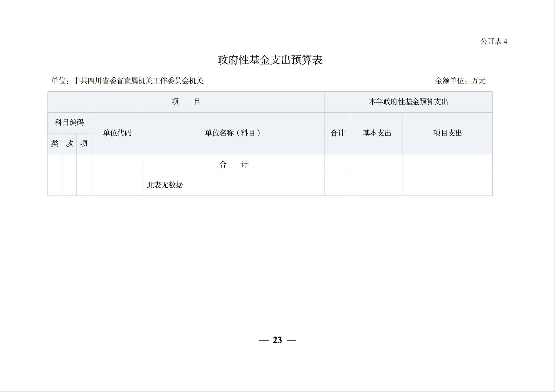Click the 公开表 4 label

point(493,42)
